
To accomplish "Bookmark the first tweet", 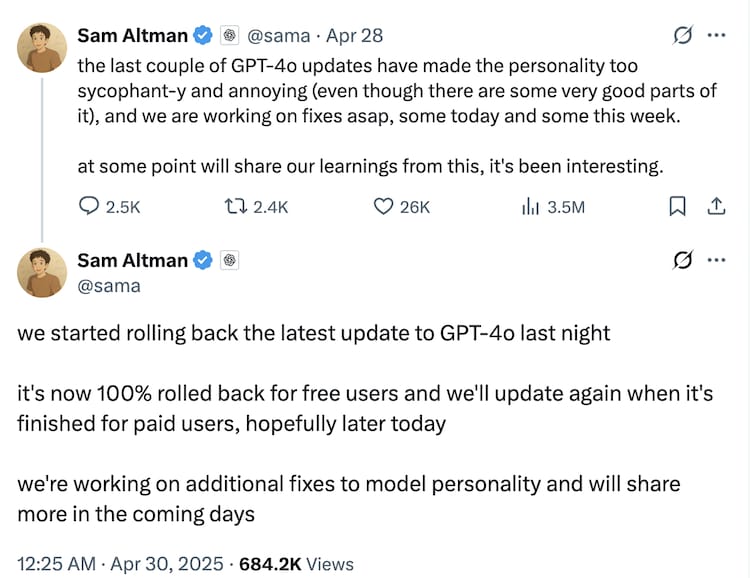I will pyautogui.click(x=677, y=207).
